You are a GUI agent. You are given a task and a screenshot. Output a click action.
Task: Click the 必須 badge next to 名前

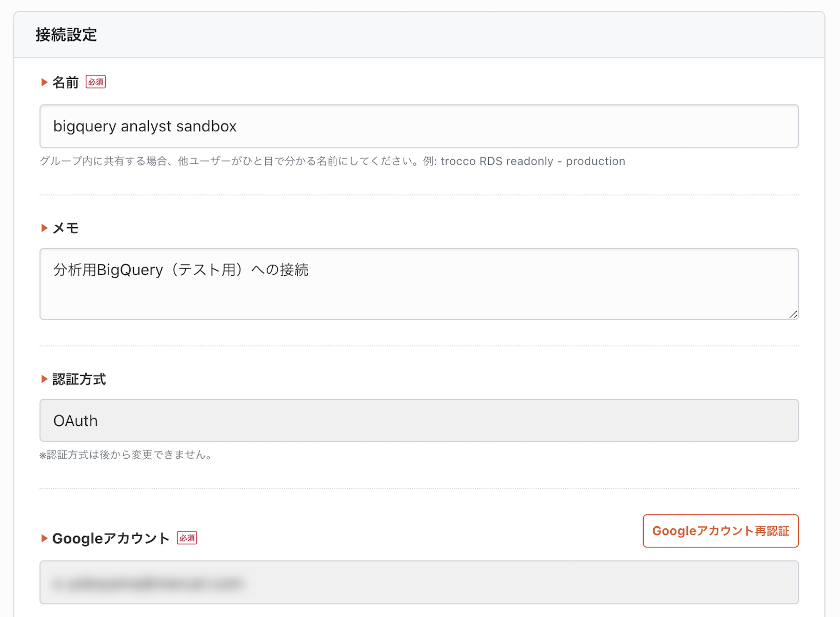pos(95,82)
